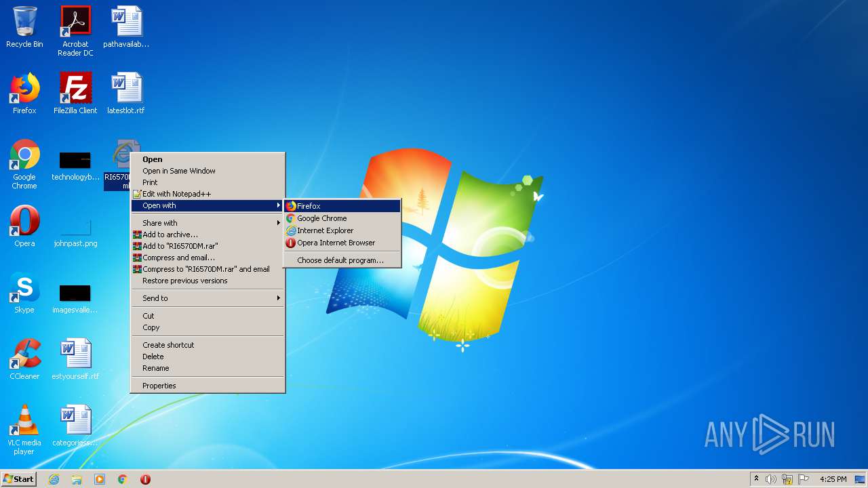
Task: Open Windows Explorer folder in taskbar
Action: point(77,479)
